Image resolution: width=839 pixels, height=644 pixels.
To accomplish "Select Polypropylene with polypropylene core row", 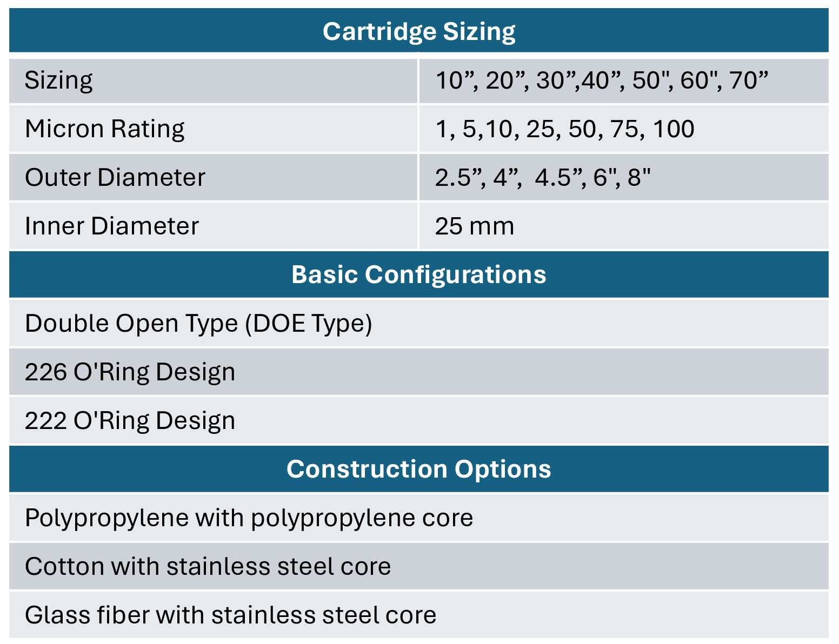I will point(419,518).
